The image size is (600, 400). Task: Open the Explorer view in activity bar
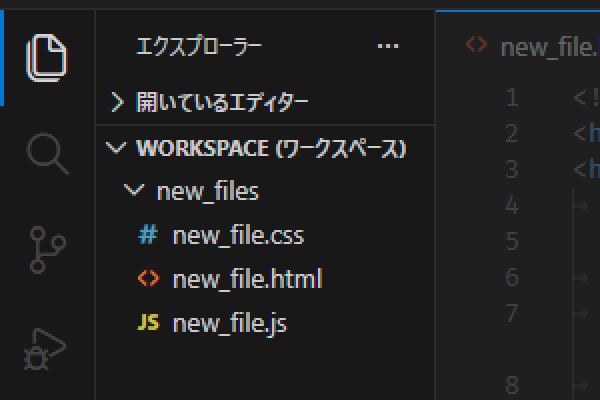(x=47, y=56)
